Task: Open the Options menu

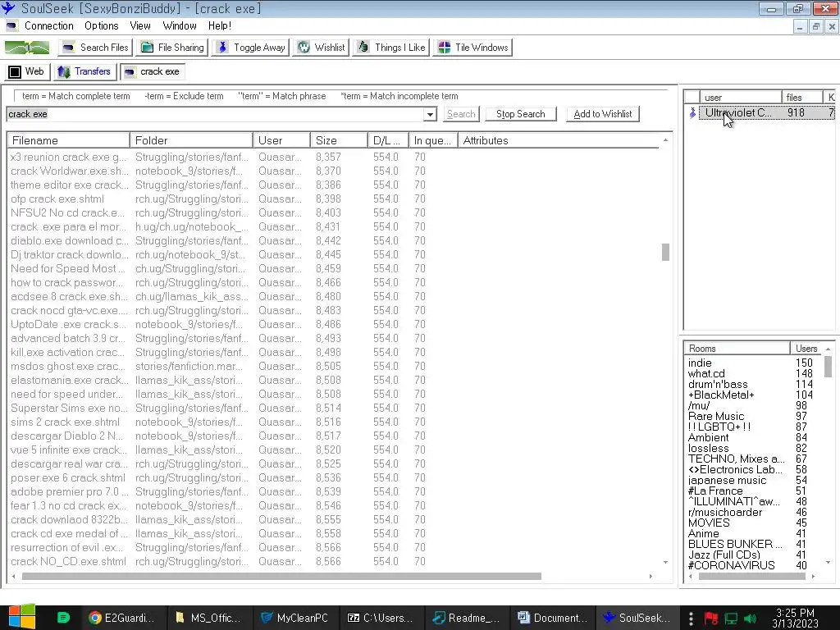Action: pos(101,25)
